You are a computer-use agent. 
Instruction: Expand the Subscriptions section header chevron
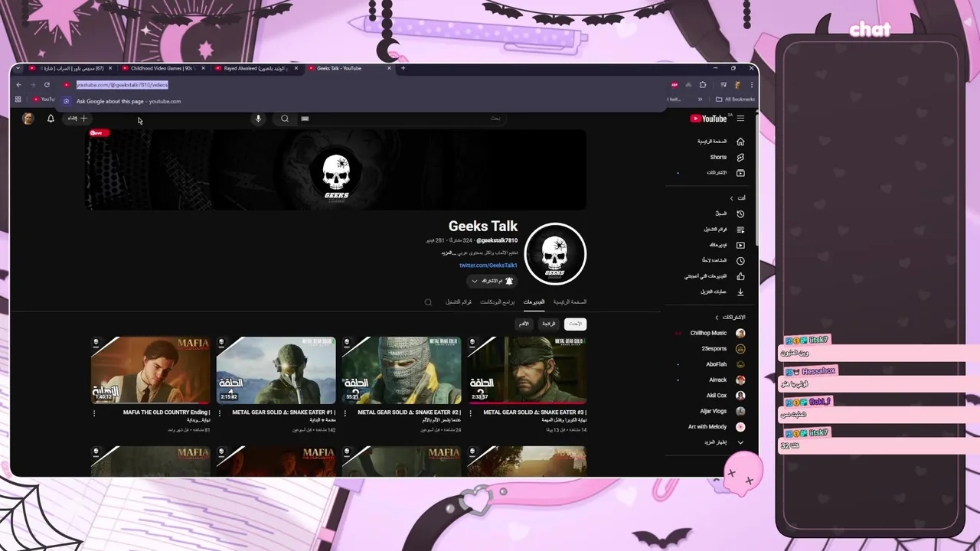pos(717,318)
